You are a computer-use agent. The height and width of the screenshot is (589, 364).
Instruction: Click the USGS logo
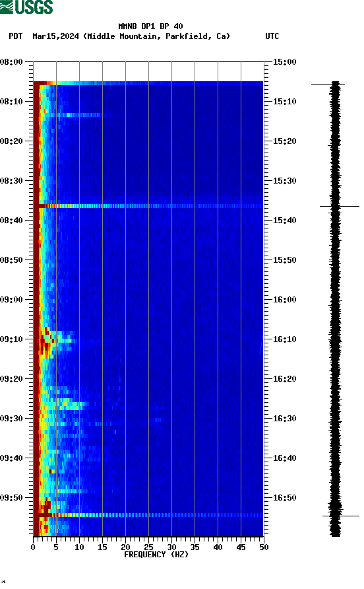pyautogui.click(x=26, y=7)
